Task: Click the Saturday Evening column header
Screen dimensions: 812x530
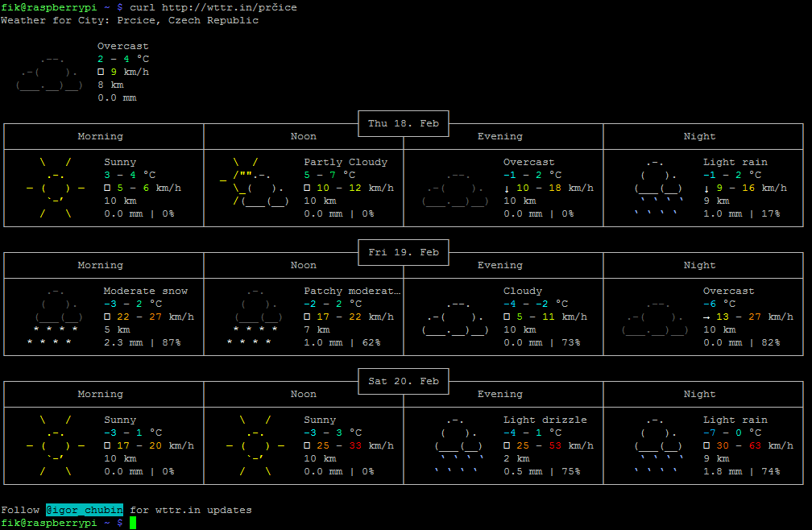Action: (x=499, y=394)
